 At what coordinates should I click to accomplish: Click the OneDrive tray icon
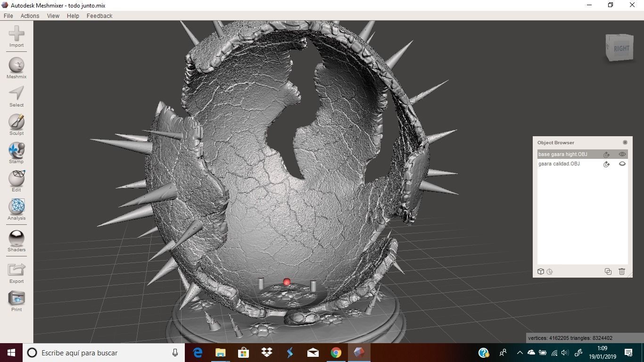click(x=531, y=353)
